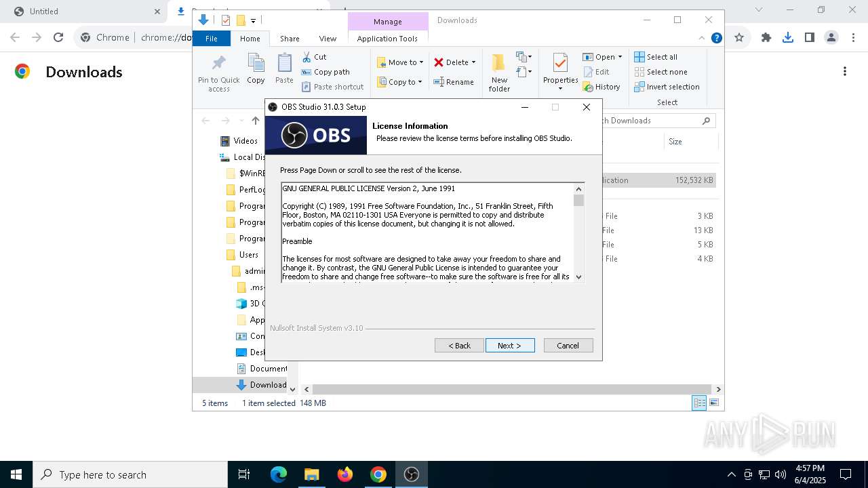Bookmark page with Chrome star icon

click(739, 38)
